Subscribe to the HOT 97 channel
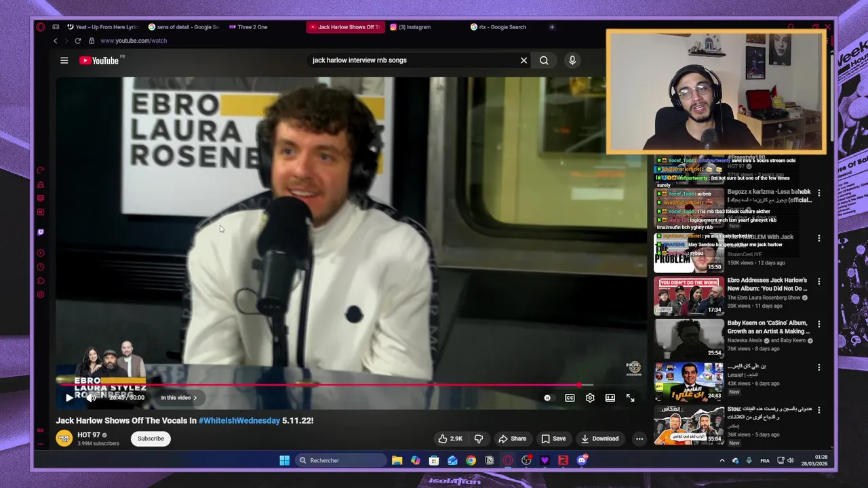Screen dimensions: 868x488 click(151, 439)
